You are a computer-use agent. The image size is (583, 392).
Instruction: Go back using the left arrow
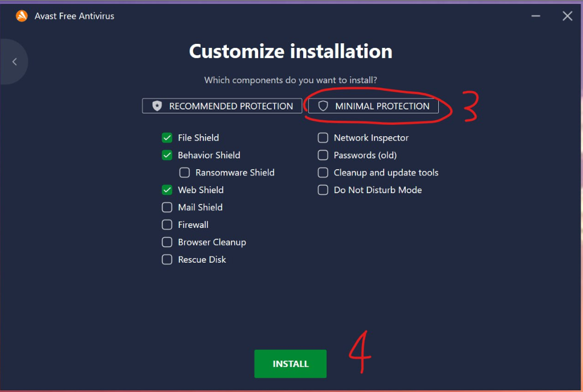14,62
